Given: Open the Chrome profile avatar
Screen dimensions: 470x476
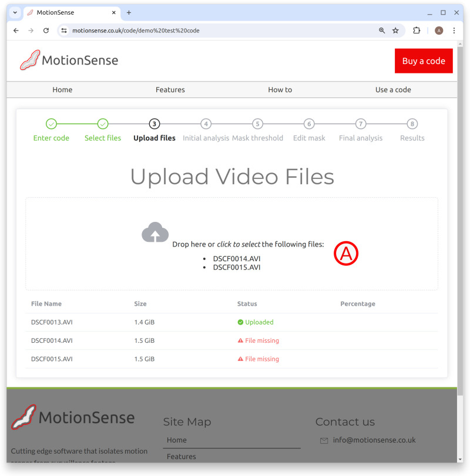Looking at the screenshot, I should tap(439, 31).
